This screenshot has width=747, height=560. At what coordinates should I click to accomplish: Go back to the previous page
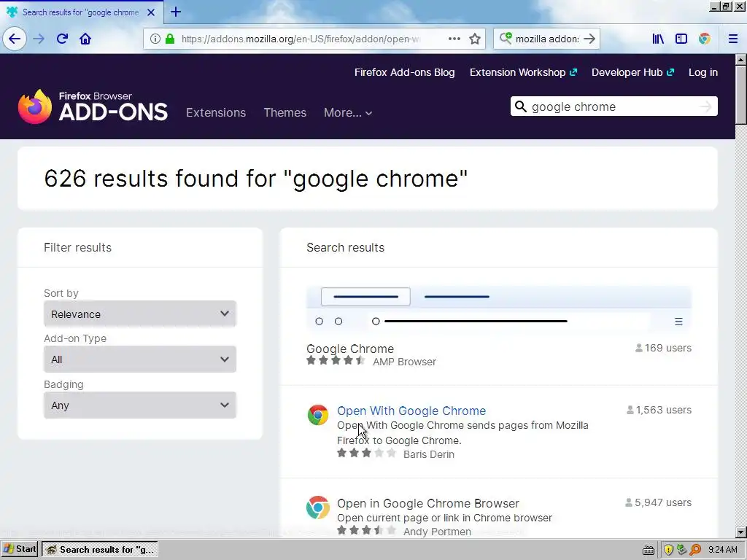point(15,39)
